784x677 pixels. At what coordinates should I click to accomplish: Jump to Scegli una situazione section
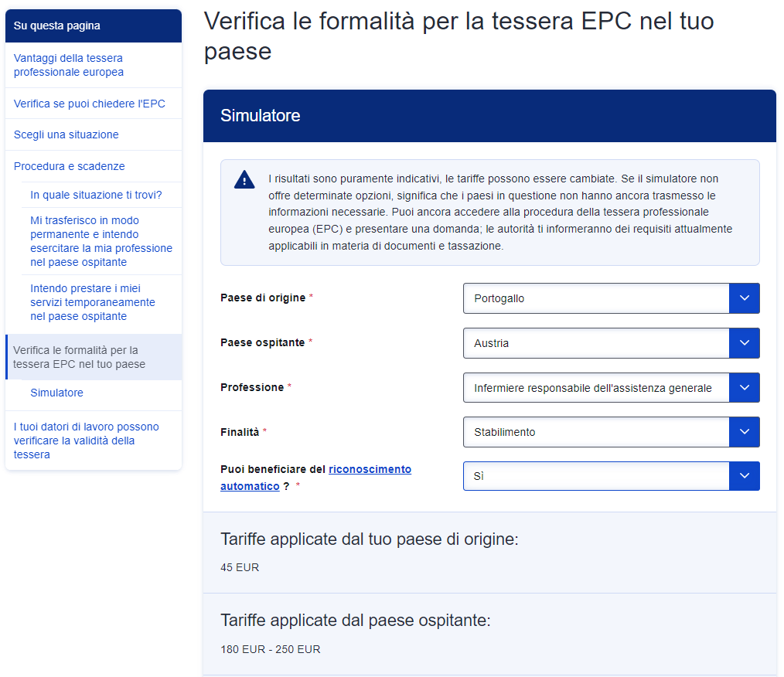click(66, 134)
